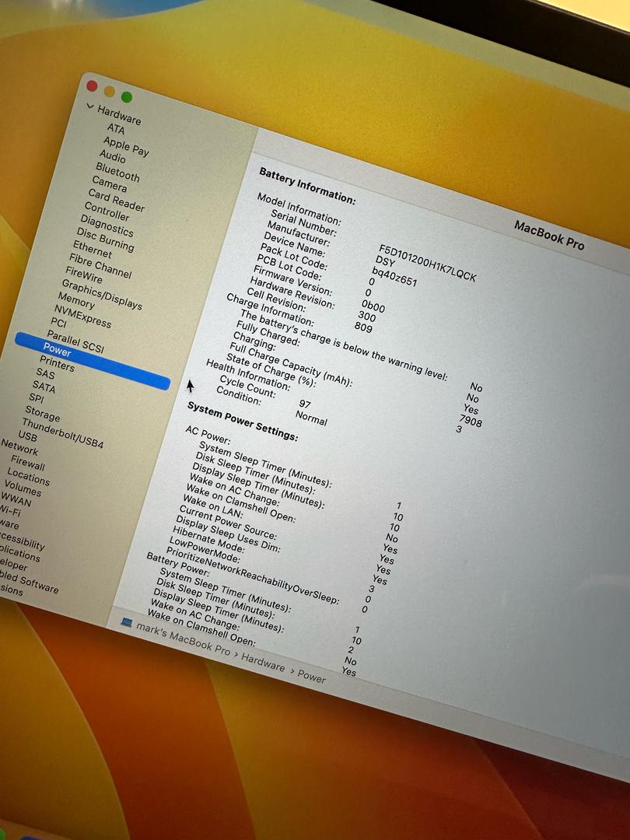
Task: Click the green full-screen window button
Action: click(x=126, y=97)
